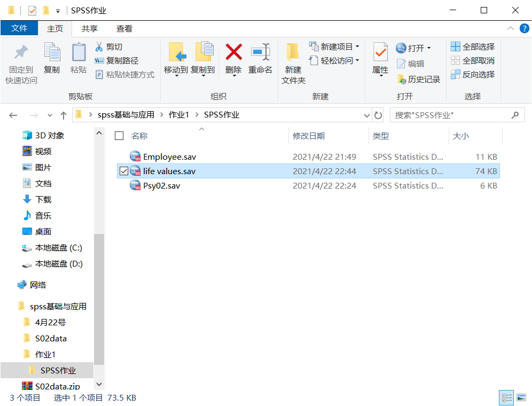Open the New item (新建项目) dropdown
Viewport: 532px width, 406px height.
tap(334, 46)
